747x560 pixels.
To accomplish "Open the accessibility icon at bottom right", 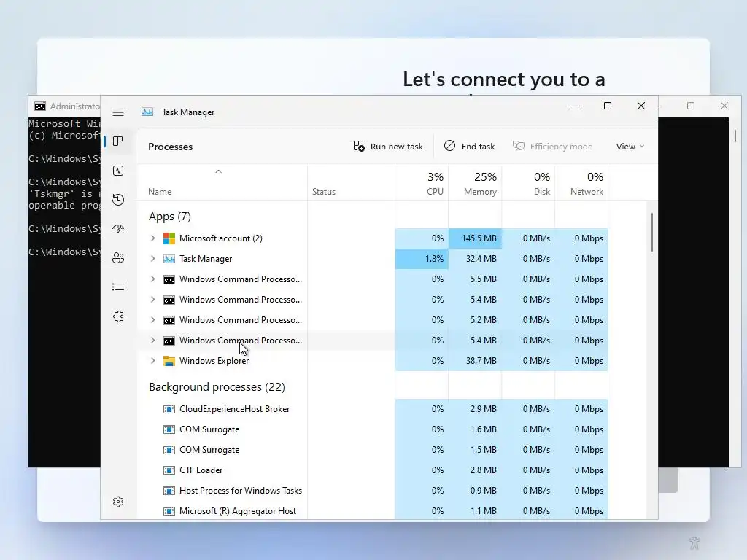I will click(x=694, y=542).
